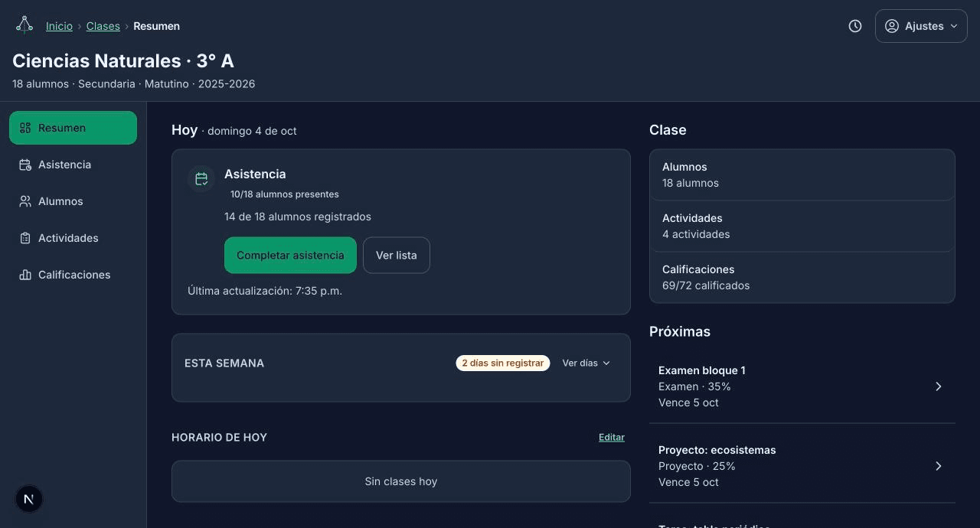This screenshot has height=528, width=980.
Task: Expand the Ajustes dropdown menu
Action: click(921, 26)
